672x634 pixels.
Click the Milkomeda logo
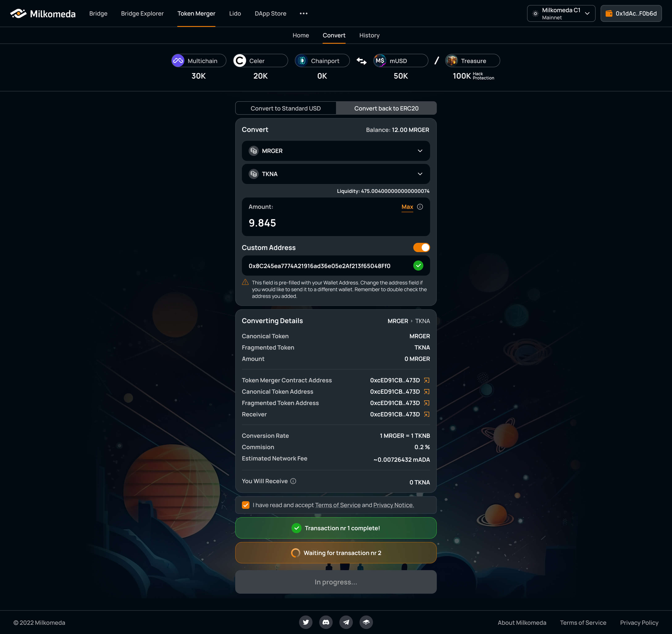43,13
